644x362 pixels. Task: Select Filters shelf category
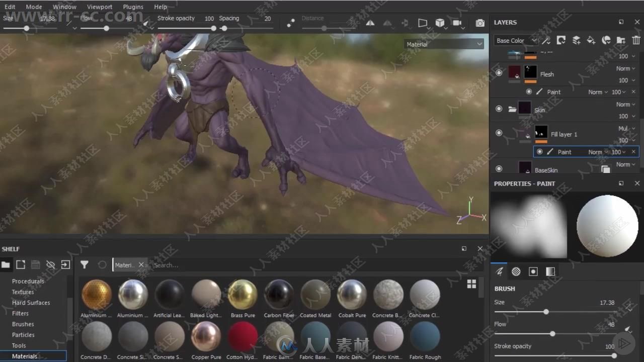(20, 313)
